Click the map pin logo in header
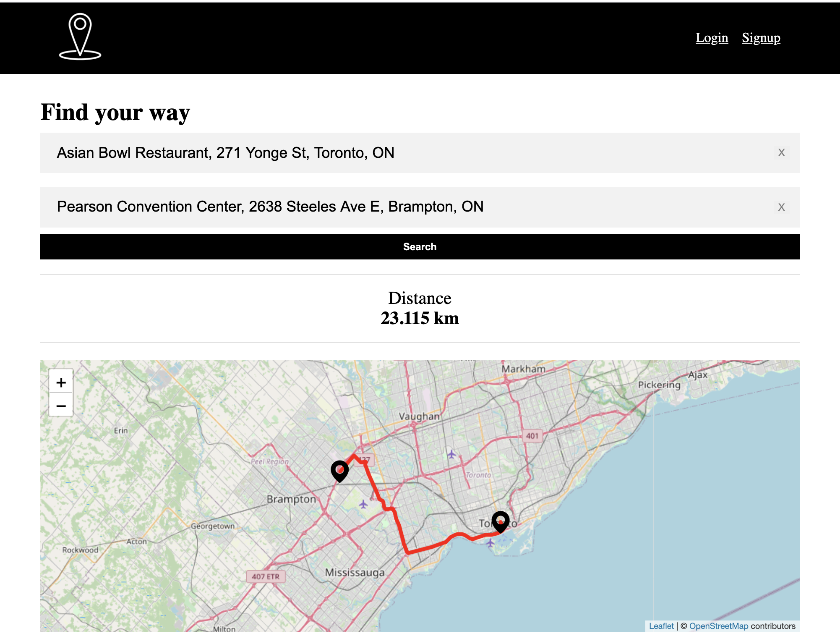The height and width of the screenshot is (644, 840). (80, 37)
